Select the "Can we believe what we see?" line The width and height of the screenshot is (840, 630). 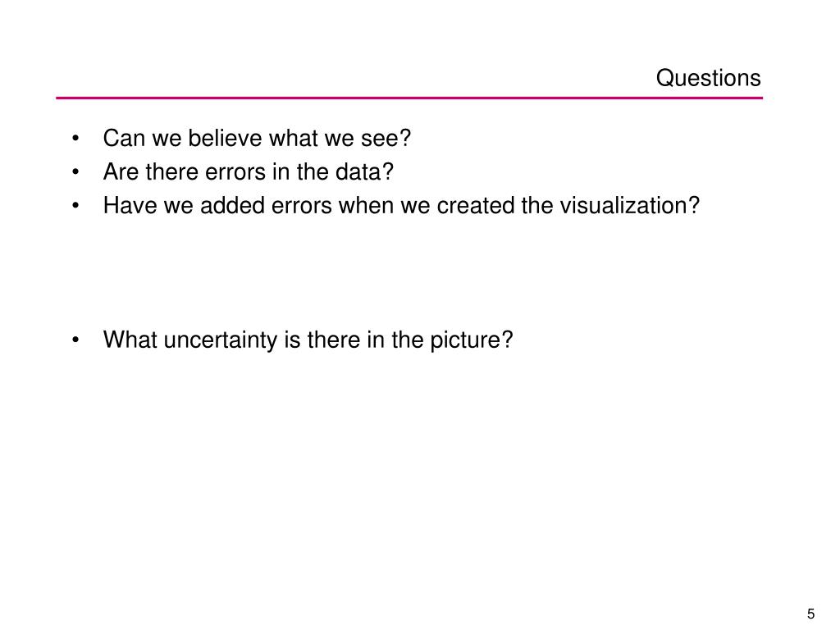pos(257,138)
